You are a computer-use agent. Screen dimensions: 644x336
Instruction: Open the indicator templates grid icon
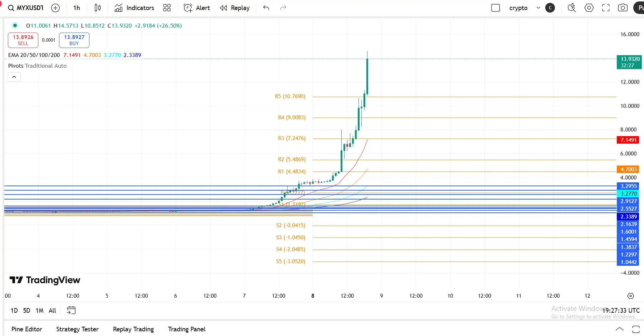coord(167,8)
